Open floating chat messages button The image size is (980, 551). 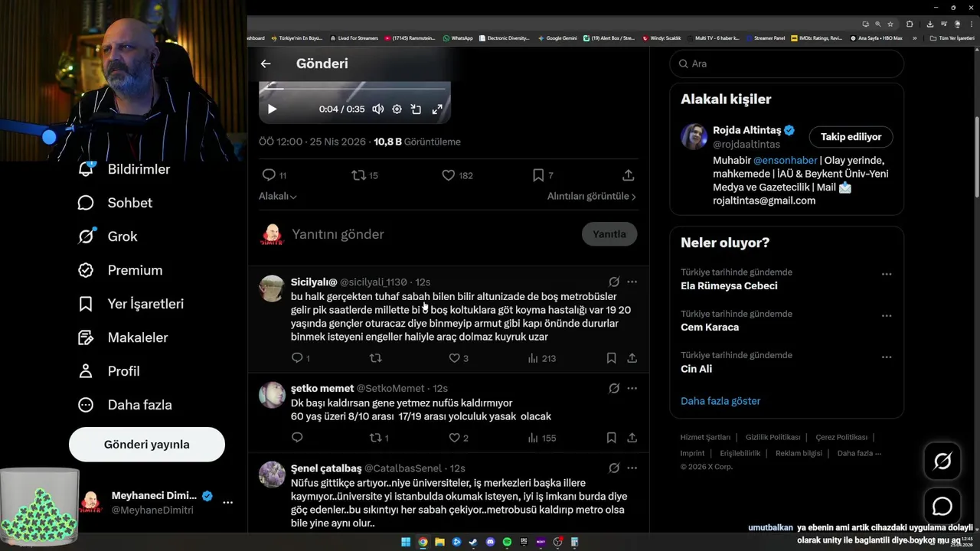(x=942, y=507)
